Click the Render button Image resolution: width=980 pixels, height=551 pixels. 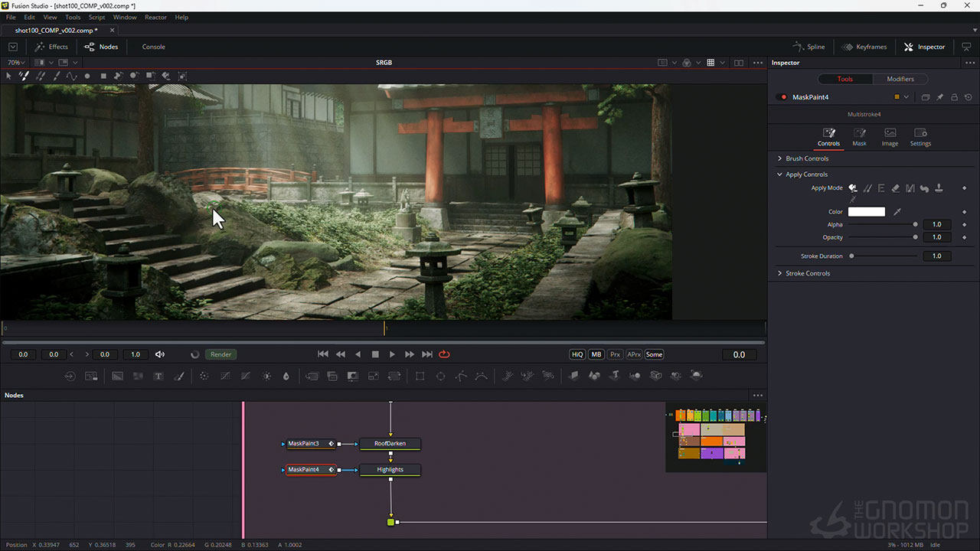[220, 354]
